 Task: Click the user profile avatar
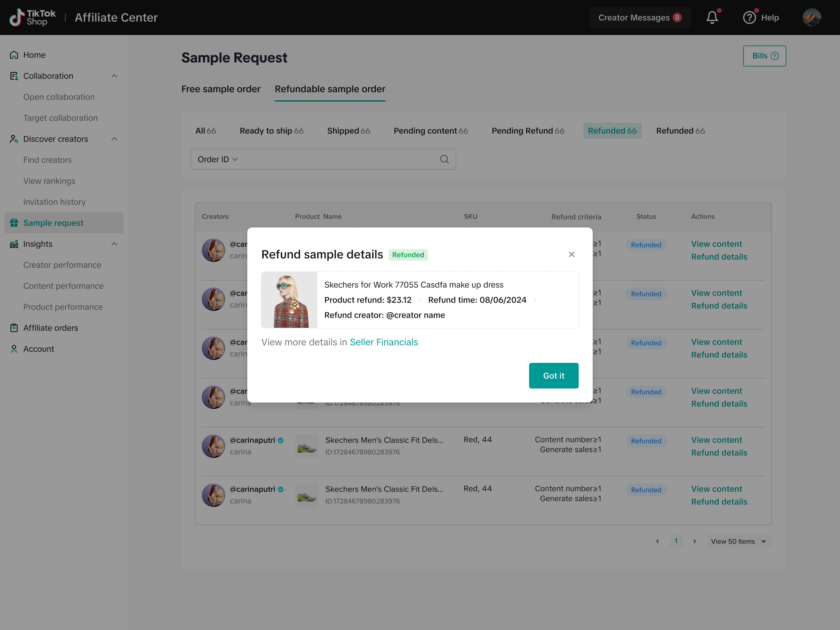[812, 17]
